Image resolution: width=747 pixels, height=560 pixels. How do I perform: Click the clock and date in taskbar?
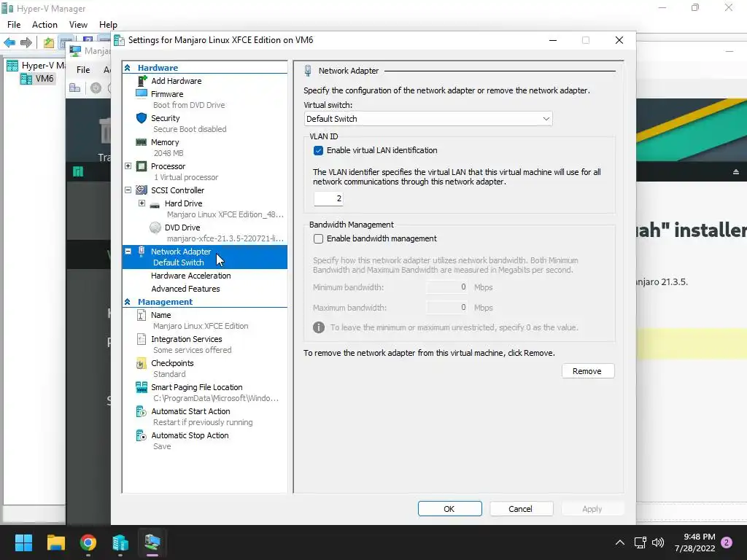pyautogui.click(x=694, y=542)
